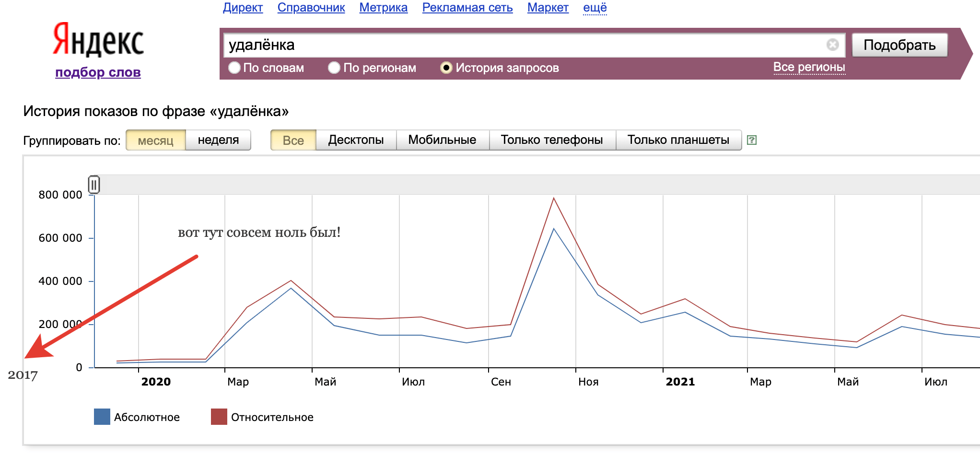
Task: Group the chart by неделя
Action: click(x=218, y=140)
